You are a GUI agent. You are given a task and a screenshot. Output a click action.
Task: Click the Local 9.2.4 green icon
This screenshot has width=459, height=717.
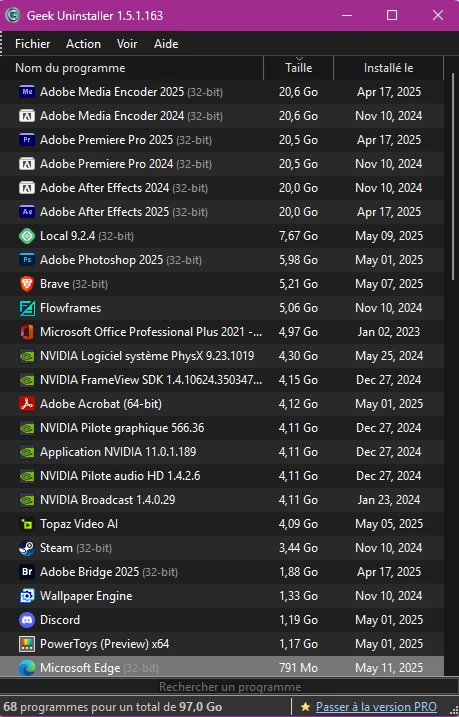tap(27, 236)
